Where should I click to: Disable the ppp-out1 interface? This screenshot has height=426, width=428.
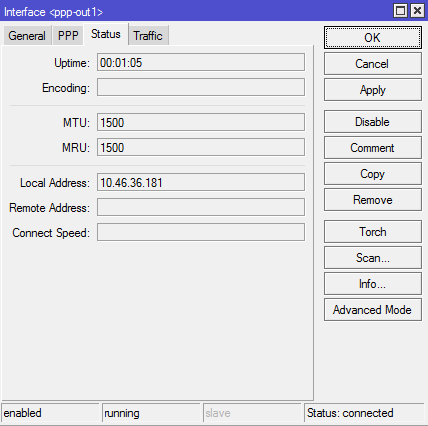373,122
